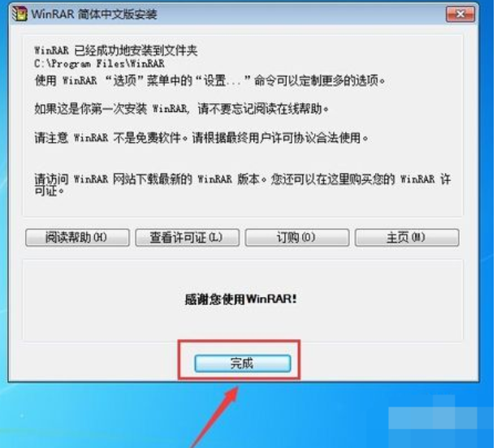
Task: Open help with 阅读帮助(H) button
Action: [x=77, y=238]
